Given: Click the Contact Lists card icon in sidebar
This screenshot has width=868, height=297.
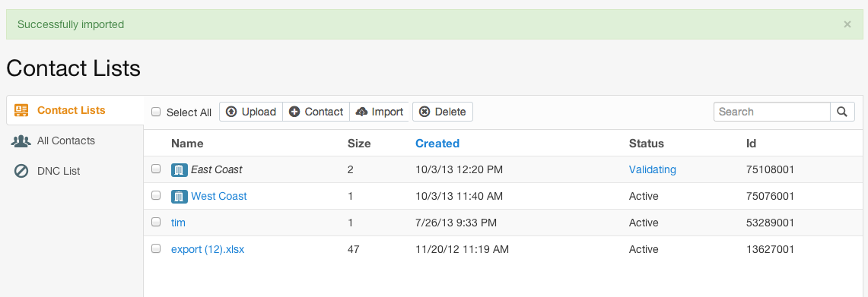Looking at the screenshot, I should click(x=21, y=110).
